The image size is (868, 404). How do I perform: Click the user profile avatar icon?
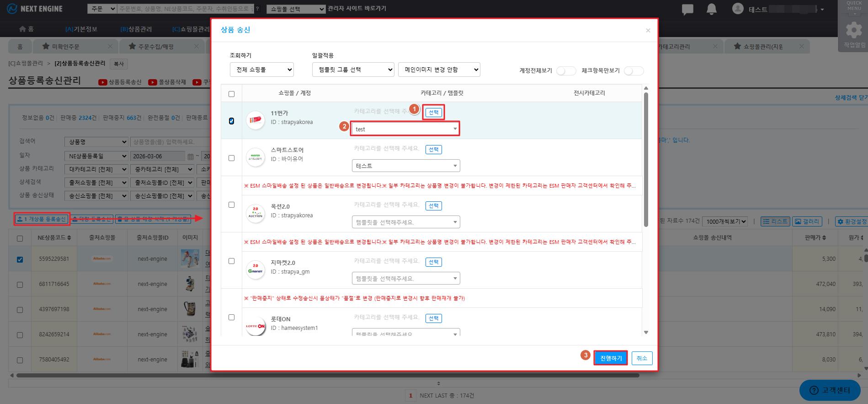point(737,9)
